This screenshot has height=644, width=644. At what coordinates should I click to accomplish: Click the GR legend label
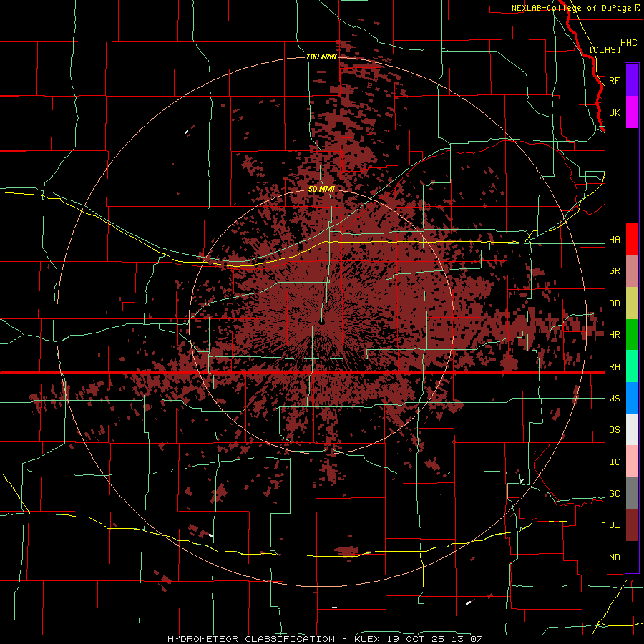614,271
